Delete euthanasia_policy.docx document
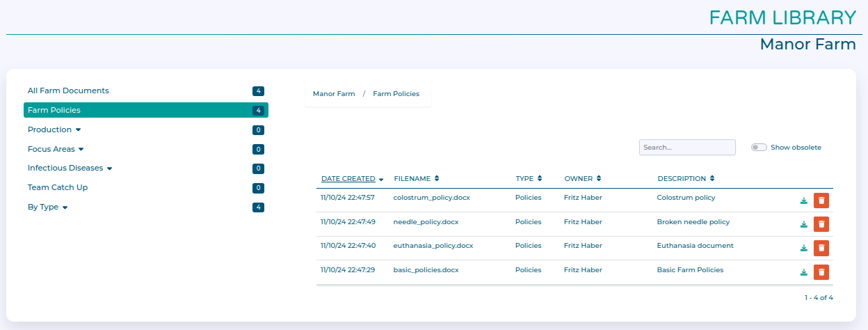868x330 pixels. 821,248
